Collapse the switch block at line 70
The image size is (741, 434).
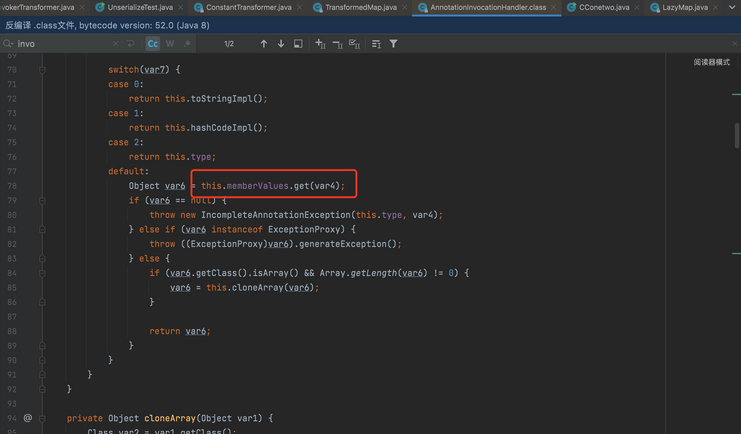tap(42, 70)
